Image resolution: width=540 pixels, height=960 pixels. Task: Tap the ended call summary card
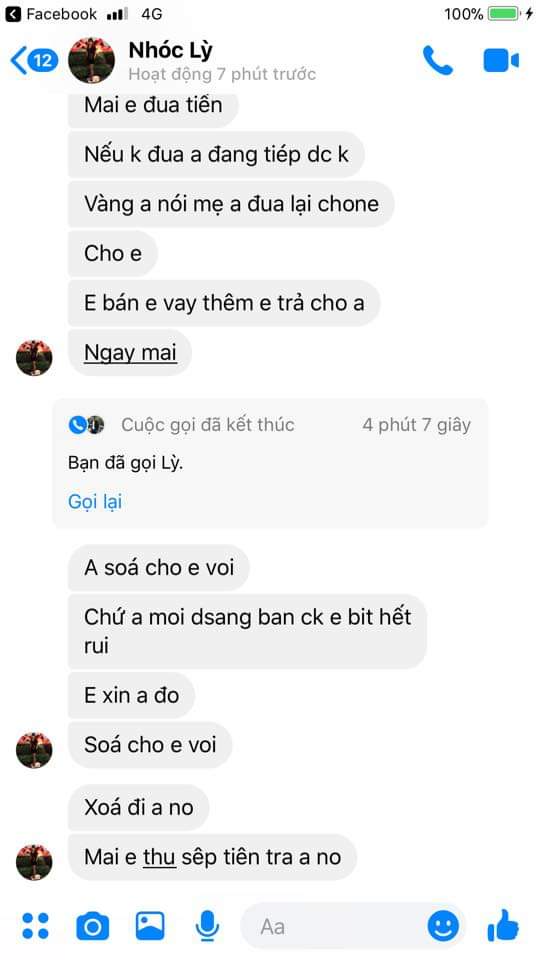pos(270,463)
